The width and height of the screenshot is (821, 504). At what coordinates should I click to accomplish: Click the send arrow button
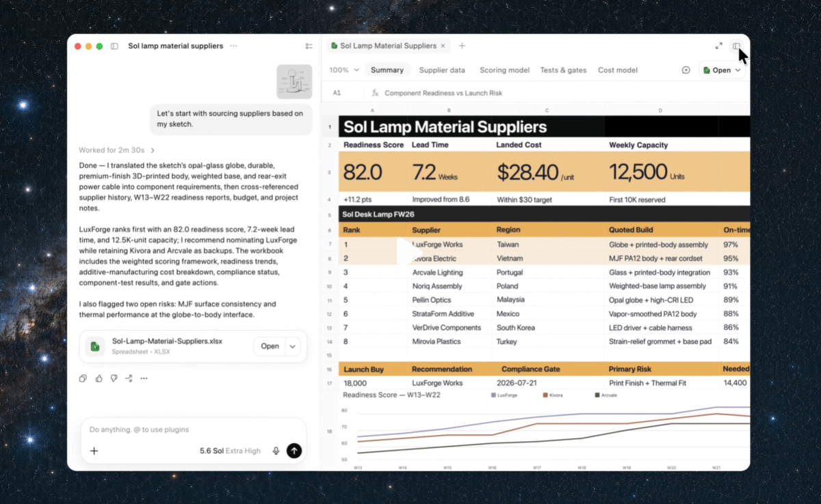294,451
